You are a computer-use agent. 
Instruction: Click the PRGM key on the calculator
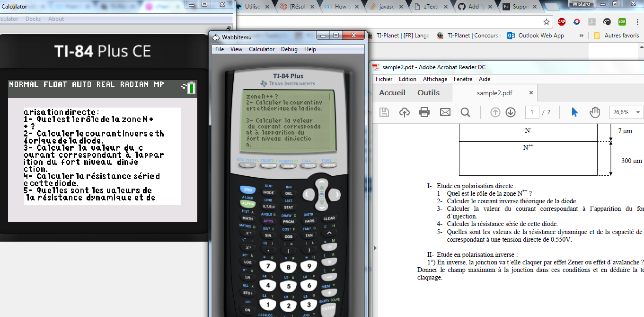(289, 221)
